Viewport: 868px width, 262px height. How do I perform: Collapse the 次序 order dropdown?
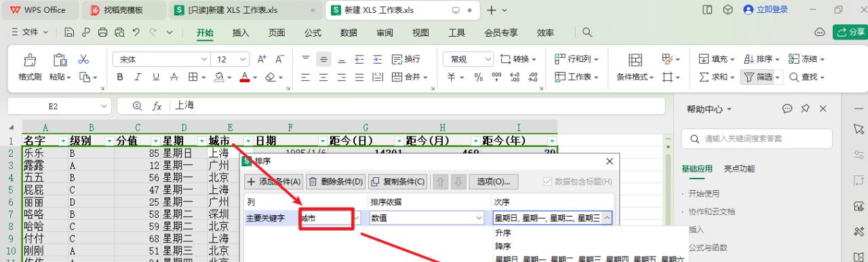click(x=606, y=219)
